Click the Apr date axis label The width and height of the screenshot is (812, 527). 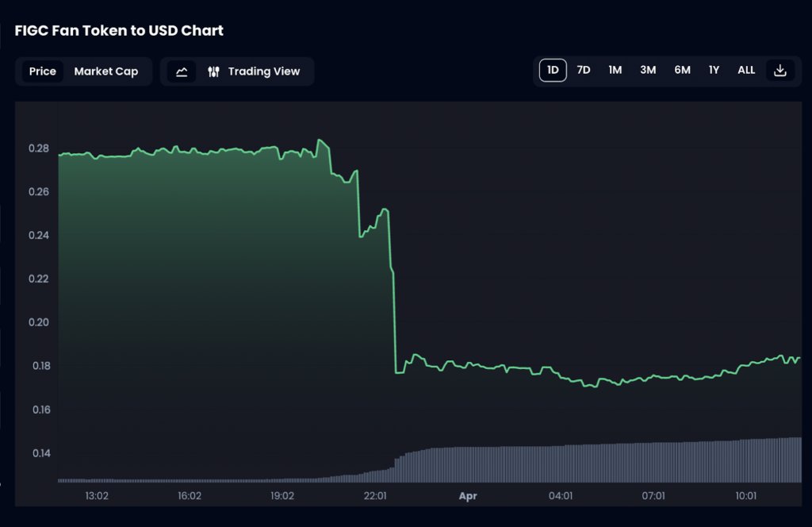click(x=468, y=496)
